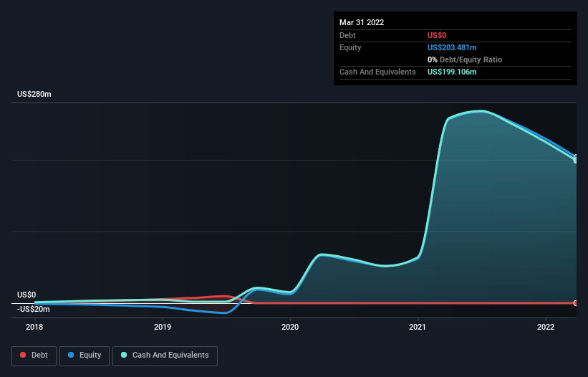Click the 0% Debt/Equity Ratio text
Viewport: 588px width, 377px height.
coord(465,59)
